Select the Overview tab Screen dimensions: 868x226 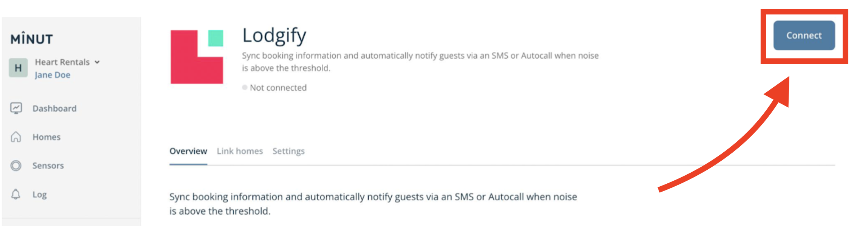(188, 151)
